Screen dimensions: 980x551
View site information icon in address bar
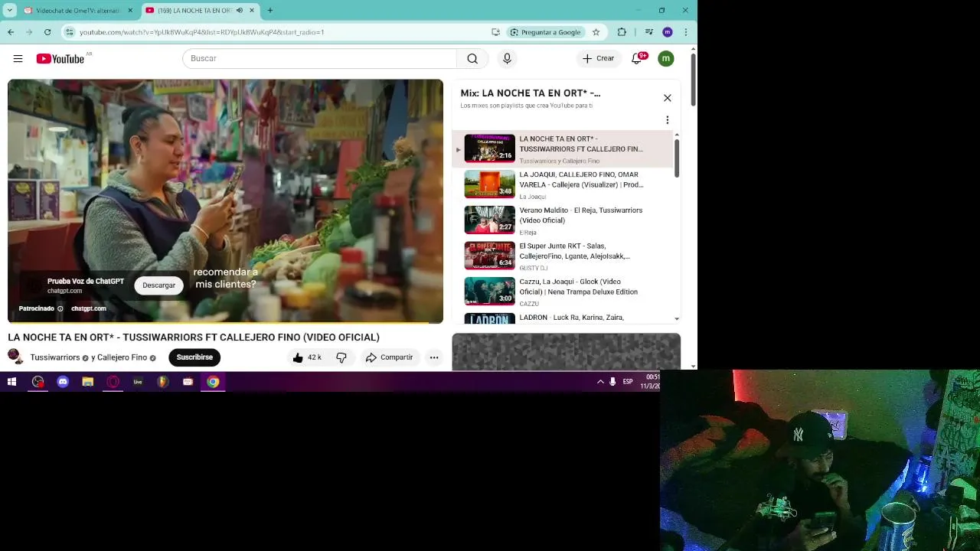(70, 32)
